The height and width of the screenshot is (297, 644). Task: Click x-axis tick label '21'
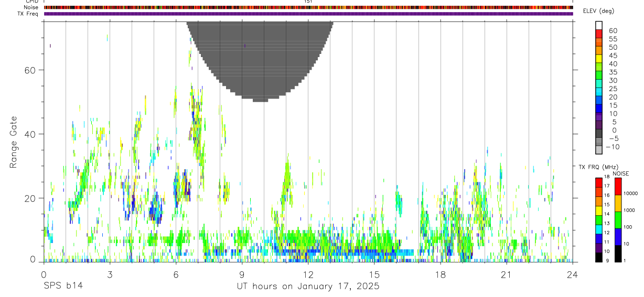coord(507,274)
